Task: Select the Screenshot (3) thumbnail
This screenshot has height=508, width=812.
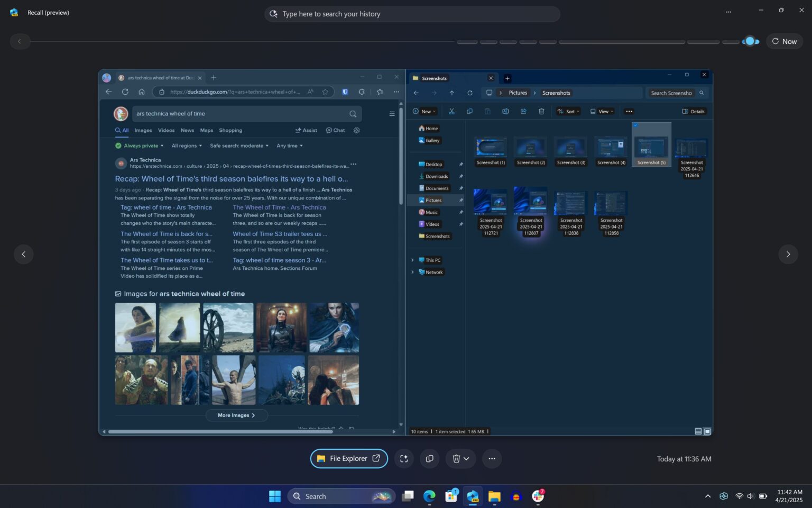Action: (x=570, y=148)
